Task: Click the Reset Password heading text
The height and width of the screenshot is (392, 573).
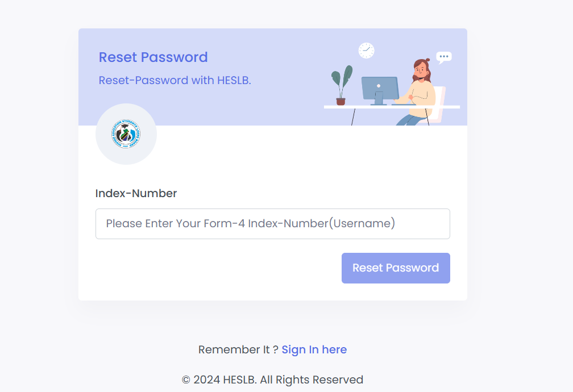Action: point(153,57)
